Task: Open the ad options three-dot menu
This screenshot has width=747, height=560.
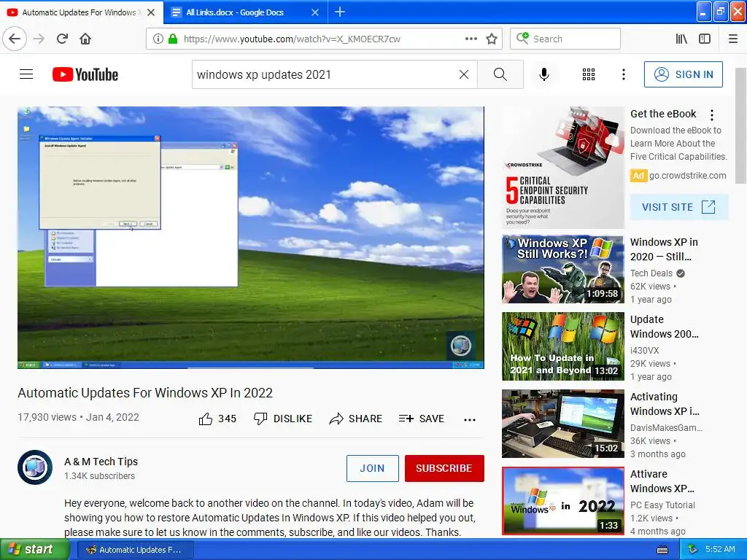Action: (x=712, y=114)
